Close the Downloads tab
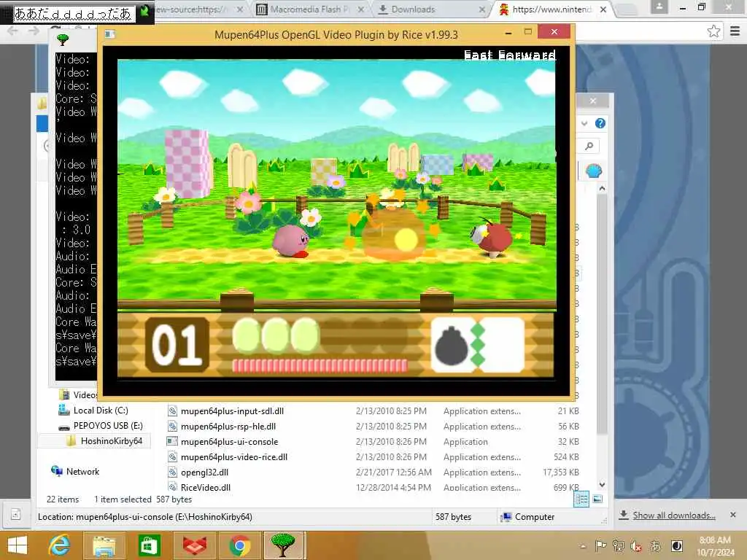The height and width of the screenshot is (560, 747). tap(481, 9)
